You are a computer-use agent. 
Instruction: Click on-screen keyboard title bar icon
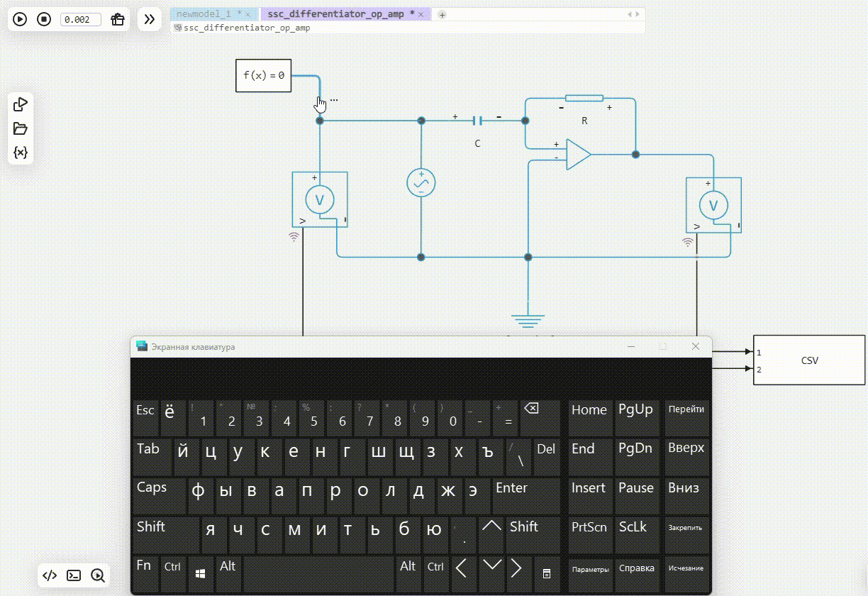(x=141, y=346)
